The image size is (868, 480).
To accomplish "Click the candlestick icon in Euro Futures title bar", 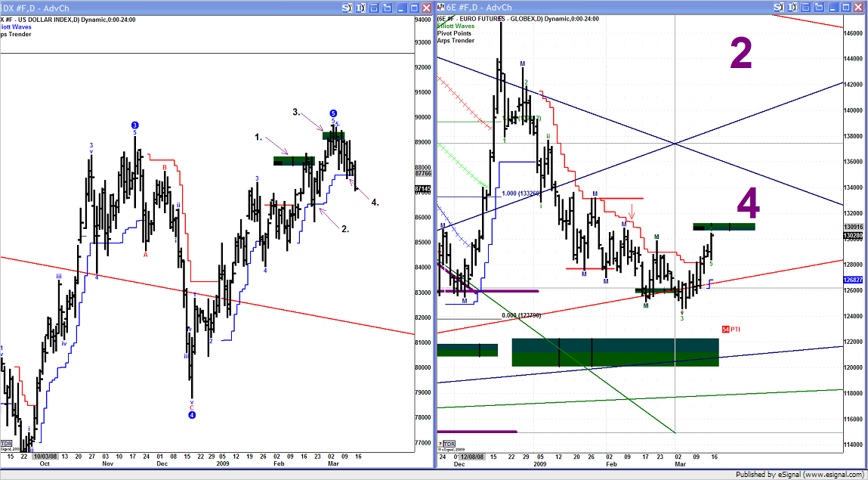I will click(x=441, y=7).
